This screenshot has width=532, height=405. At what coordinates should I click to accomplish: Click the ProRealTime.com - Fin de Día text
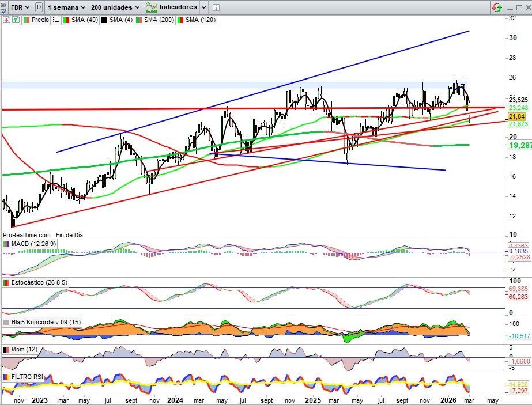click(43, 235)
